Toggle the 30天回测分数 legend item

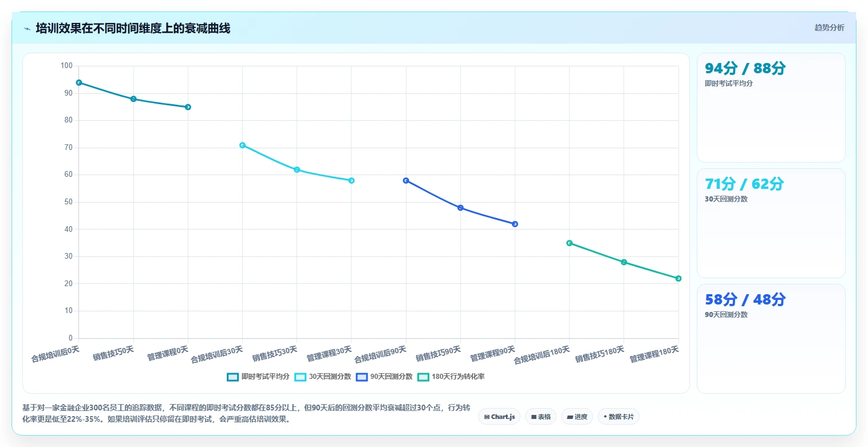pyautogui.click(x=322, y=377)
